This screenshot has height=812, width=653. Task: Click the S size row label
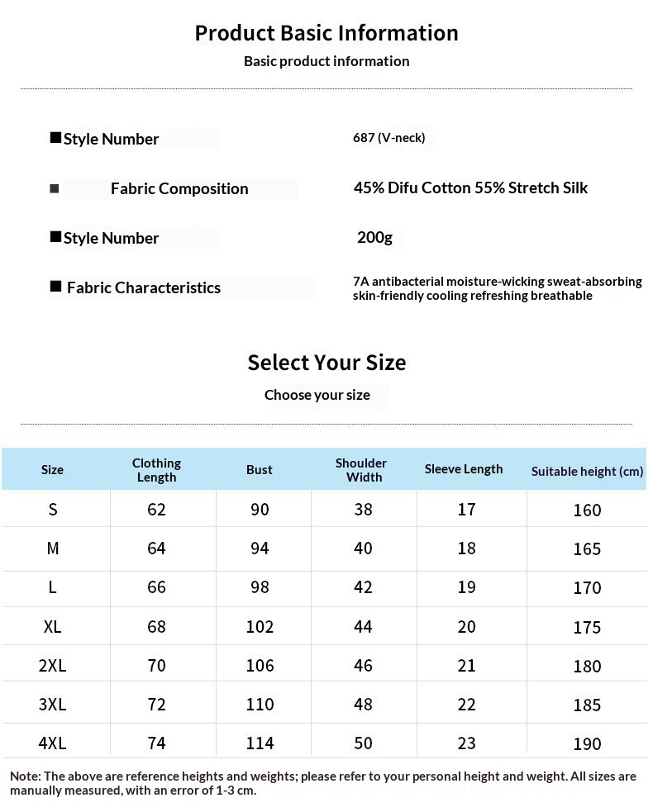point(53,510)
